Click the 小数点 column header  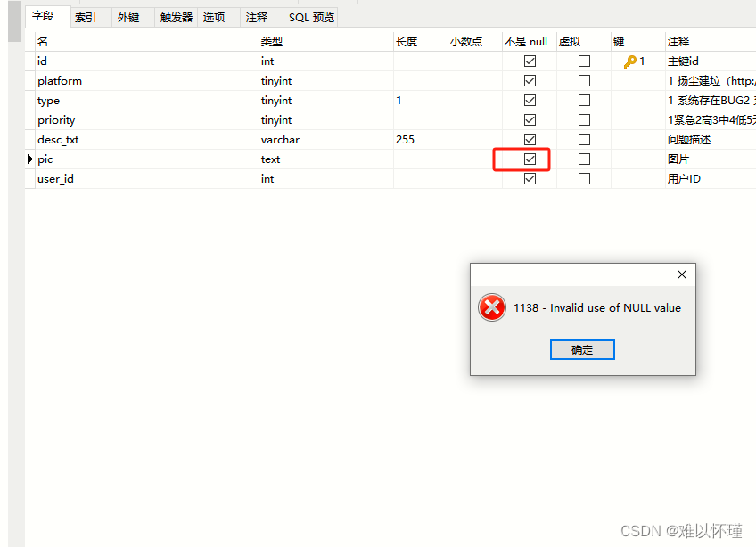tap(475, 42)
